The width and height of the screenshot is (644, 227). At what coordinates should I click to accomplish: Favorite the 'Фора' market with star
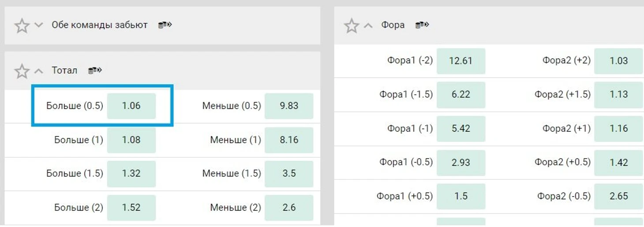[351, 26]
